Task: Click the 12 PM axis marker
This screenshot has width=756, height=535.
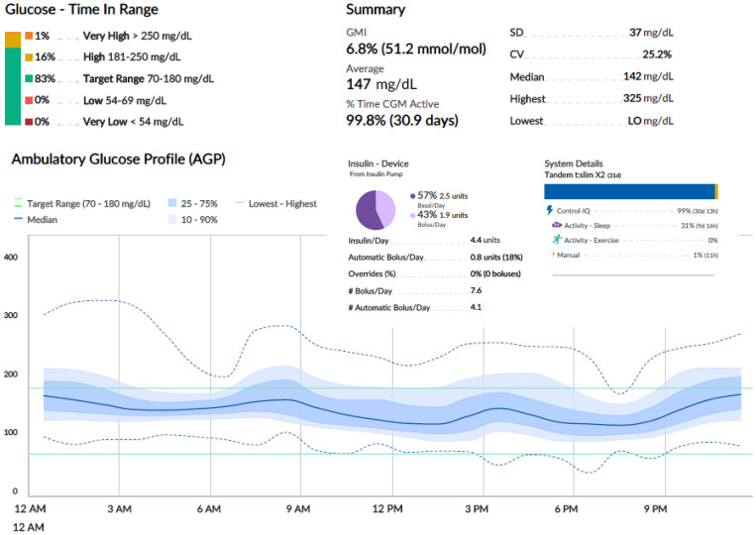Action: [x=387, y=509]
